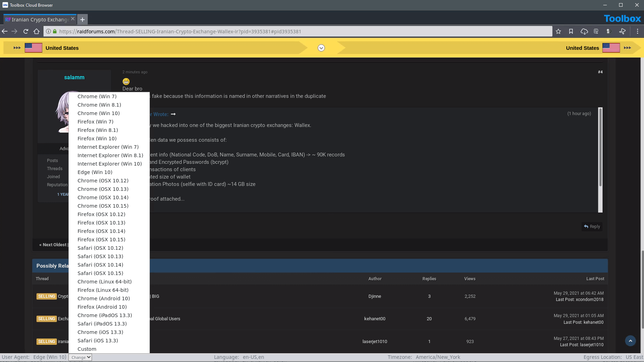644x362 pixels.
Task: Expand the yellow banner chevron circle
Action: [x=321, y=48]
